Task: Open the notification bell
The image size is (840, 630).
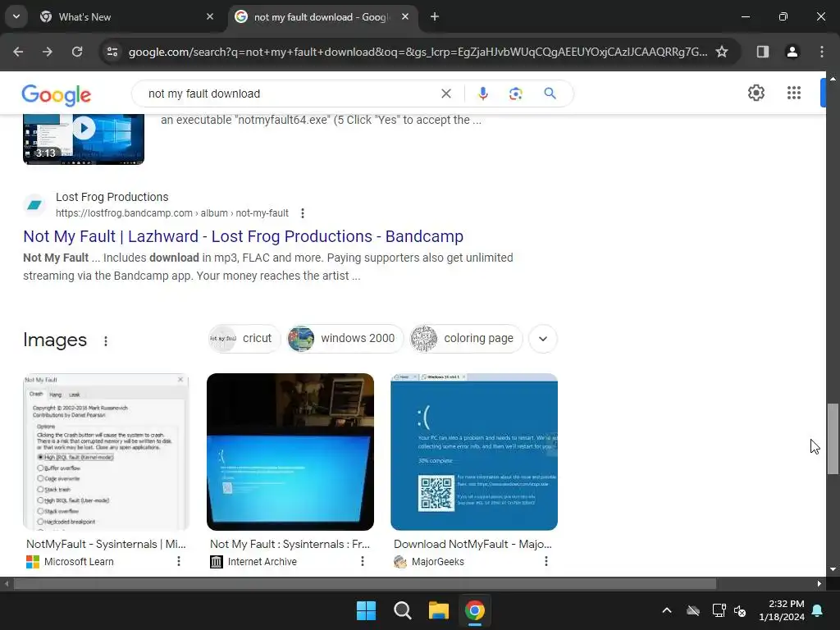Action: pos(818,610)
